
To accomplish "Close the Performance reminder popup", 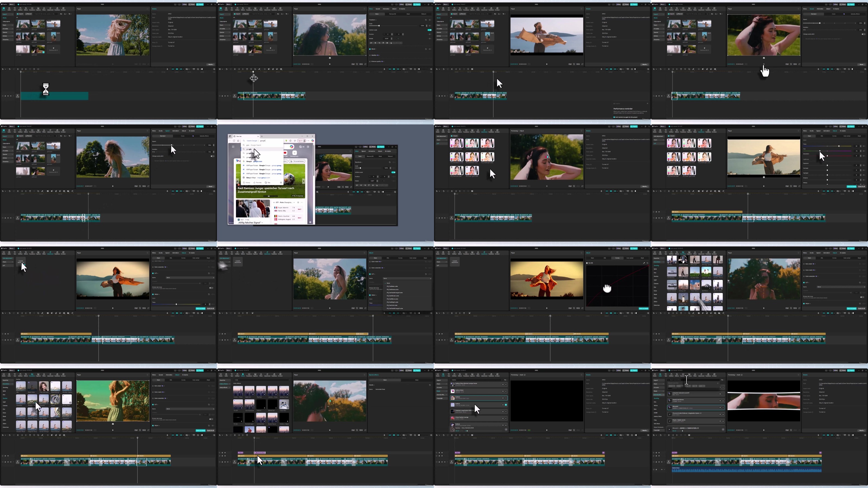I will click(648, 104).
